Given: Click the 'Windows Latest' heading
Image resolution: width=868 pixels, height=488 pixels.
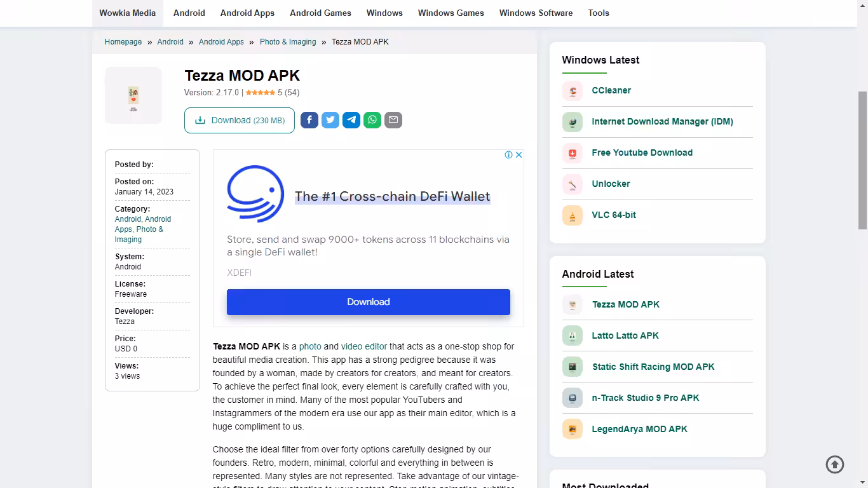Looking at the screenshot, I should click(600, 60).
